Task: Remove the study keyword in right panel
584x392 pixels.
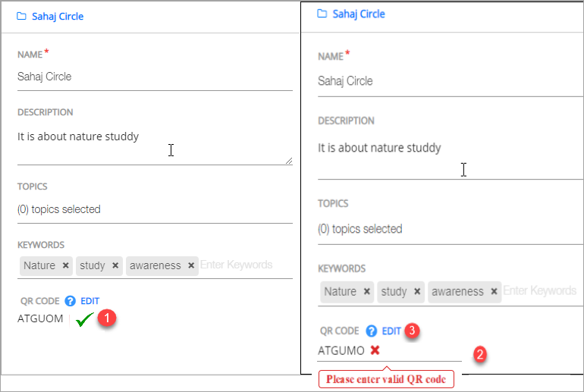Action: [x=416, y=292]
